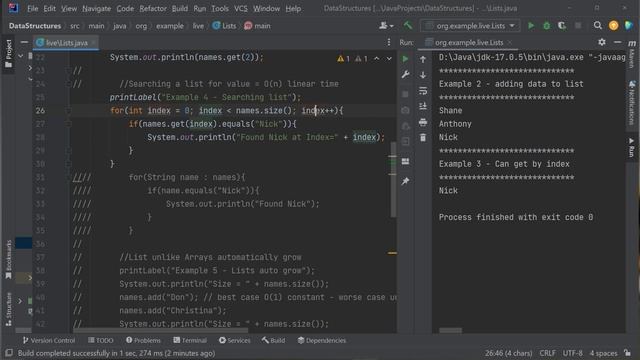
Task: Click the editor horizontal scrollbar
Action: click(x=160, y=330)
